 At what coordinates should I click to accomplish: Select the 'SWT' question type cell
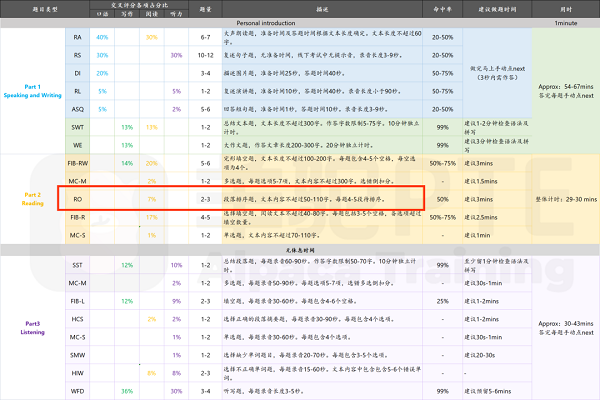pos(77,127)
